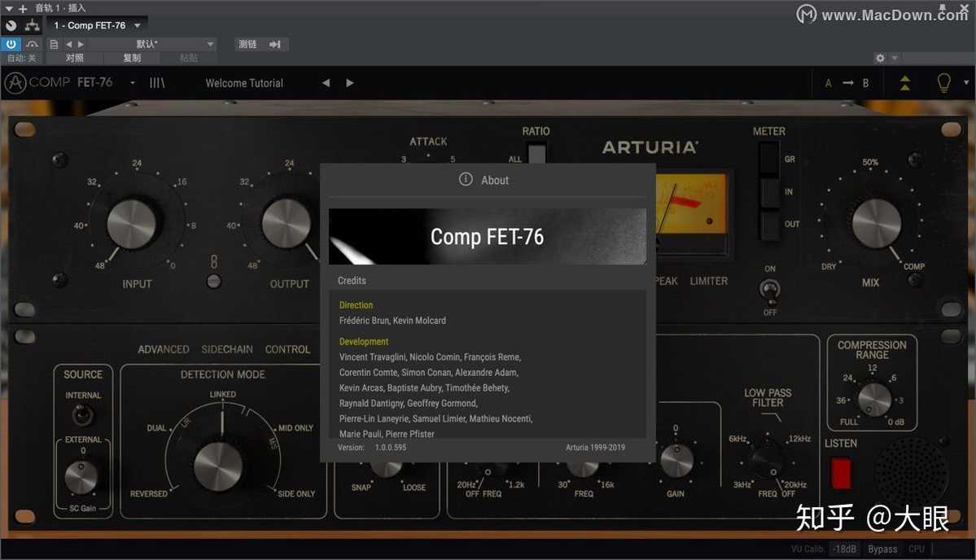
Task: Click the 复制 copy button
Action: (x=132, y=58)
